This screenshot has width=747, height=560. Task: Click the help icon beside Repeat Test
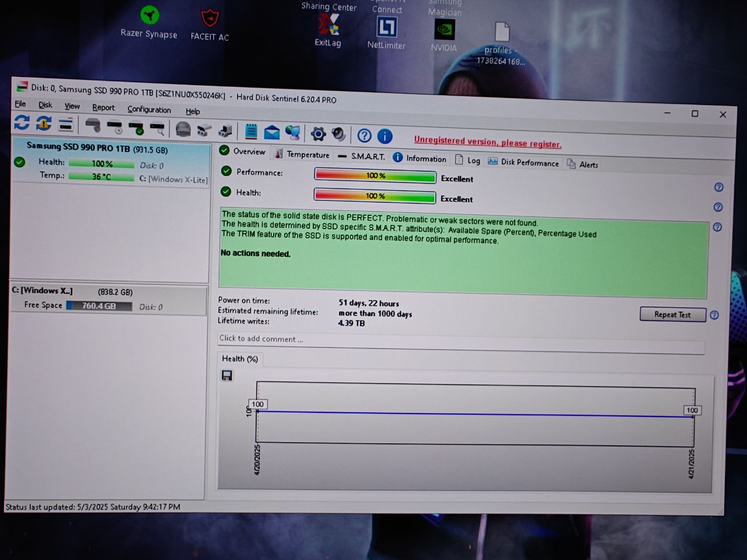pos(714,315)
